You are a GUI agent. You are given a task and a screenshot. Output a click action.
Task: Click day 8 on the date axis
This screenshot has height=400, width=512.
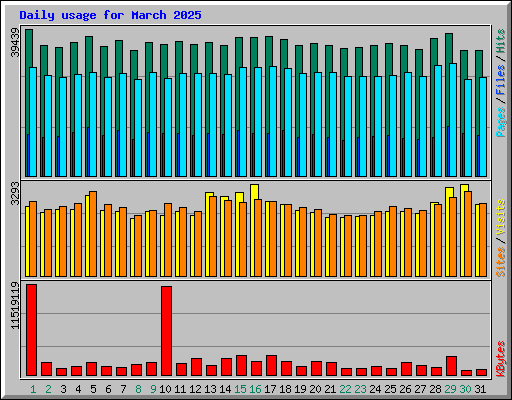point(138,389)
